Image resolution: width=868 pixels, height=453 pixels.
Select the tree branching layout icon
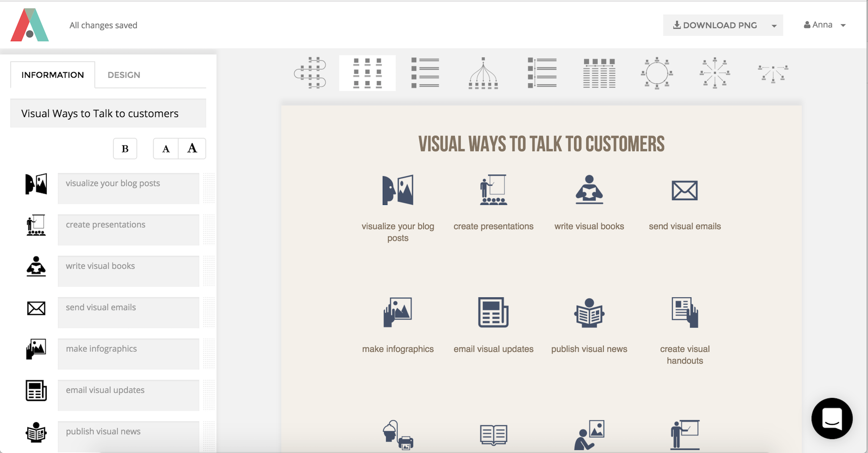point(483,73)
